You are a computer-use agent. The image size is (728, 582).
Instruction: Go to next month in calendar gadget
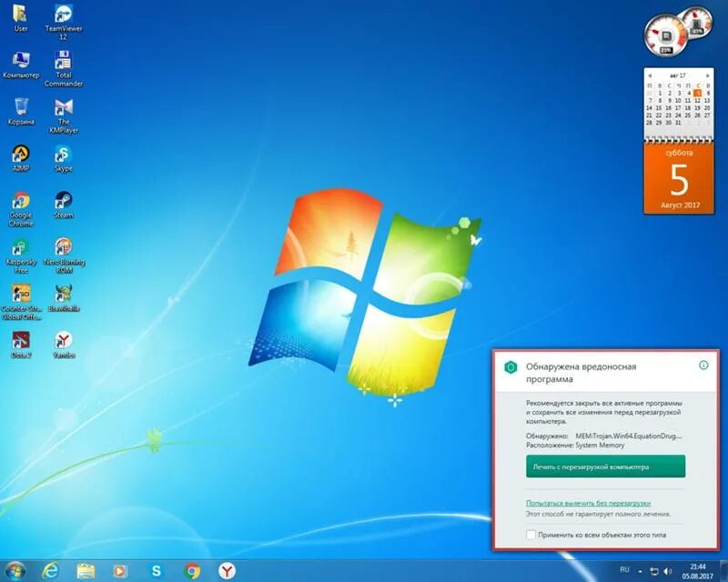pos(708,75)
